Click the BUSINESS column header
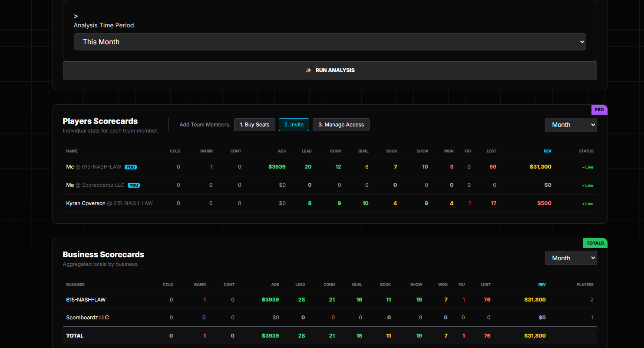644x348 pixels. coord(76,285)
